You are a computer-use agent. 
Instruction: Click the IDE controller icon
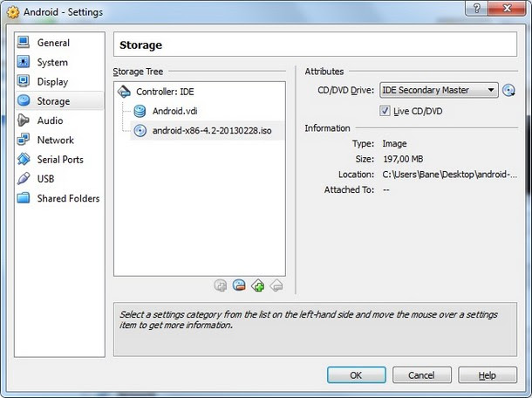[124, 92]
